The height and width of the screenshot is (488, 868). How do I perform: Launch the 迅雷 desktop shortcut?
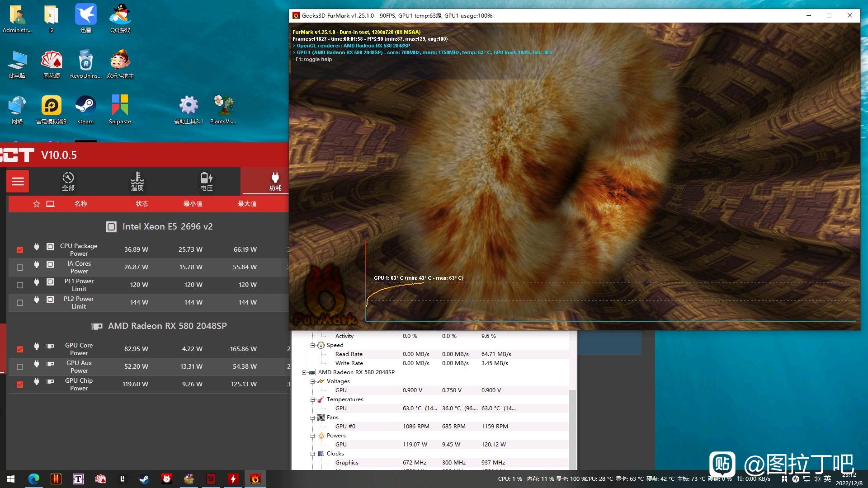[85, 19]
